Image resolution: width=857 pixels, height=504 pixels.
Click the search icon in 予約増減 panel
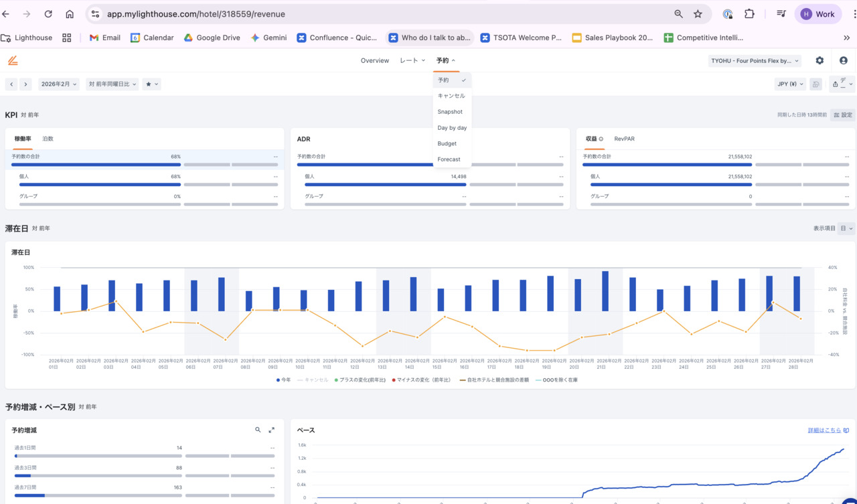click(258, 430)
